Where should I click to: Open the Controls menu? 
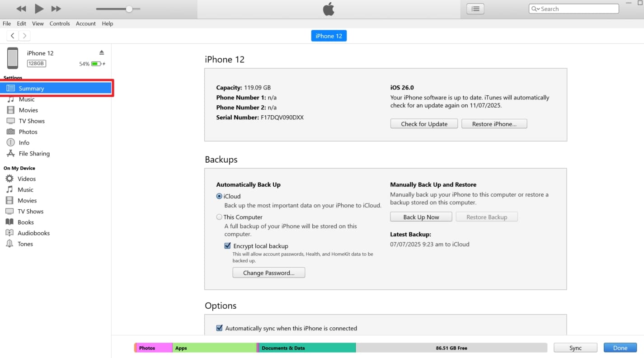click(x=60, y=24)
